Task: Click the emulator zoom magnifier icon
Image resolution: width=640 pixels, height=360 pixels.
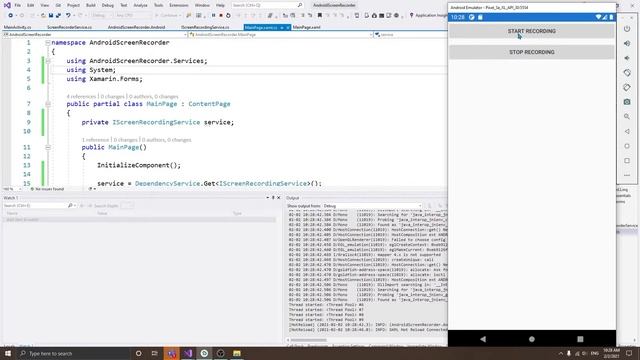Action: (x=627, y=117)
